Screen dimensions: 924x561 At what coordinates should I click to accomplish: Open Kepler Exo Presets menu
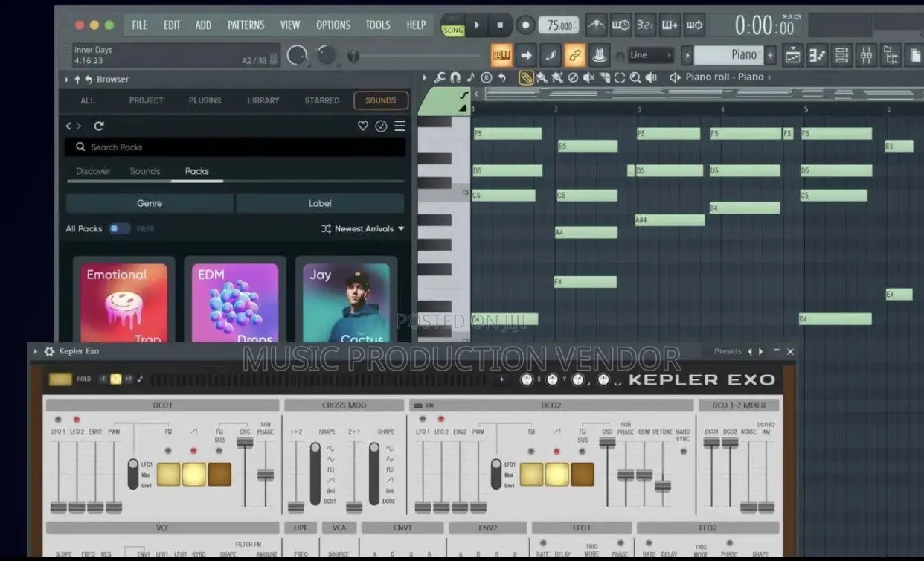tap(728, 351)
